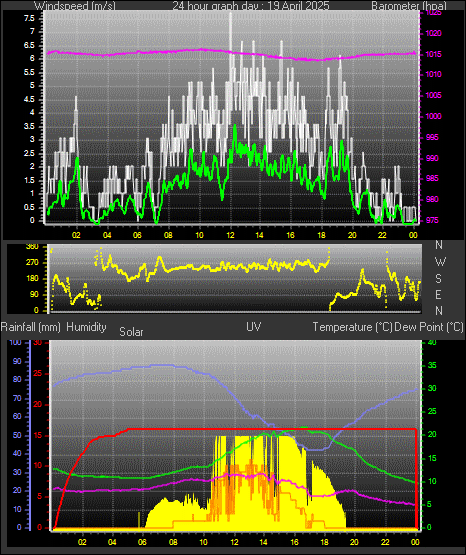This screenshot has height=555, width=466.
Task: Click the "Windspeed (m/s)" axis title
Action: pos(75,6)
